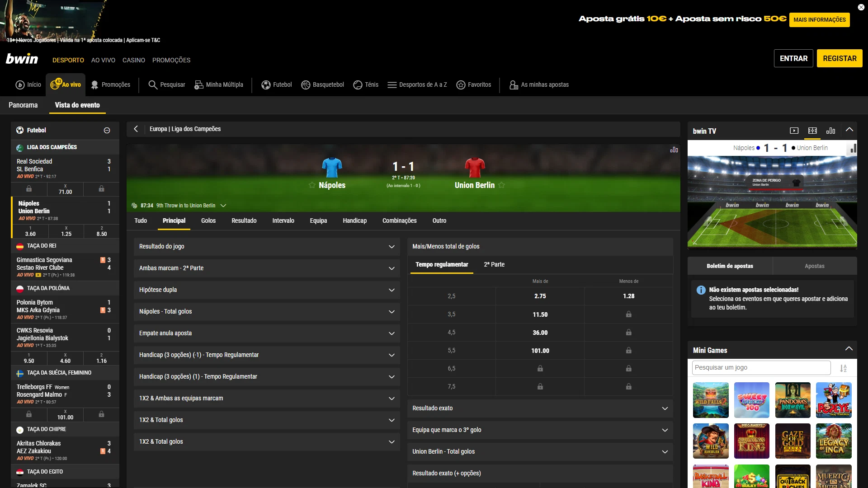
Task: Expand Empate anula aposta market
Action: [267, 333]
